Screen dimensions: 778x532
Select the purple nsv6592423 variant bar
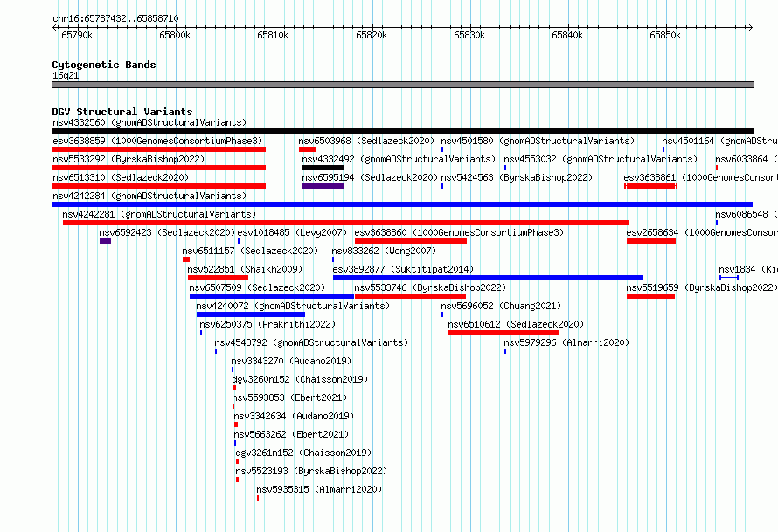(x=105, y=241)
